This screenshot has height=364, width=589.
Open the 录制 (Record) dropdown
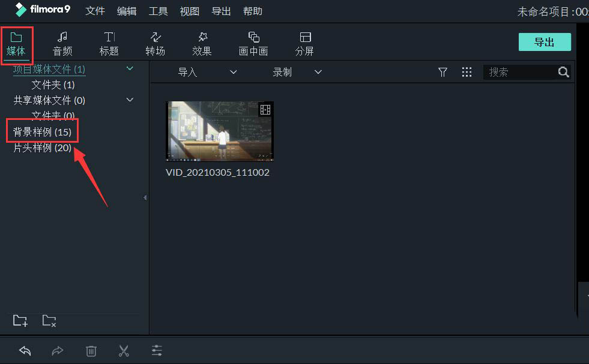318,72
